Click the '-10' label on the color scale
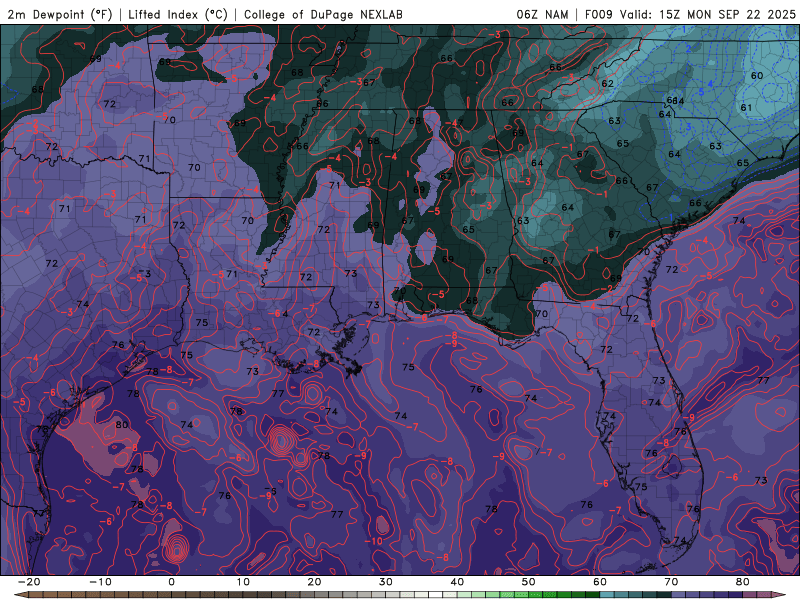800x600 pixels. [100, 582]
